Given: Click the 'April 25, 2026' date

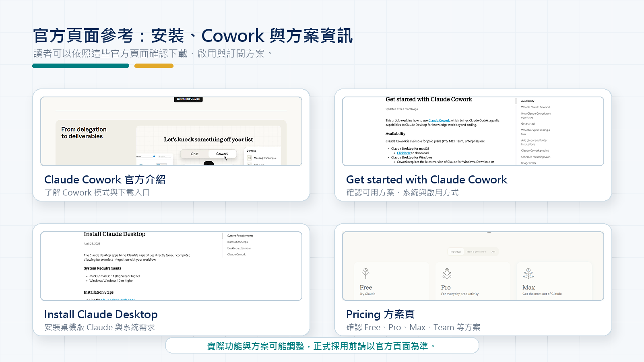Looking at the screenshot, I should [x=92, y=244].
